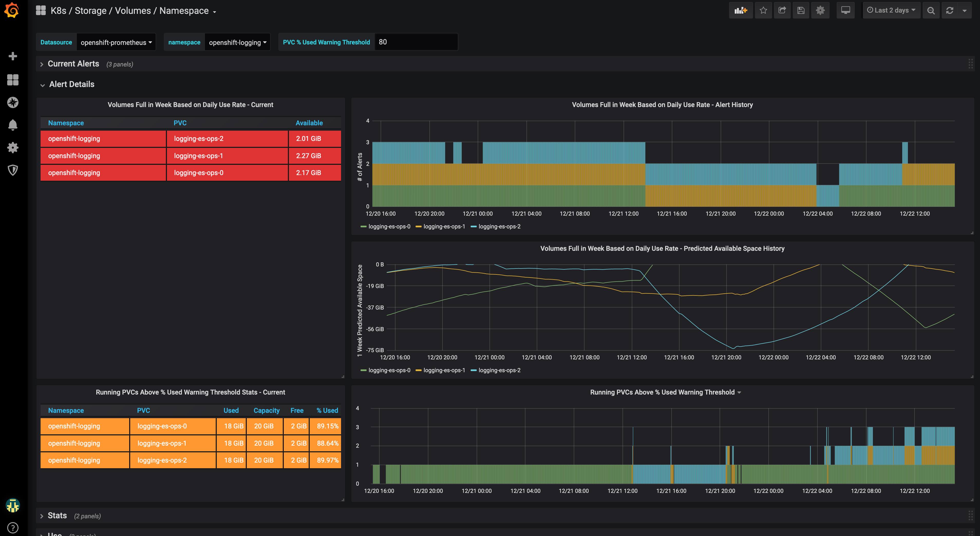Sort table by Available column header

click(x=309, y=123)
